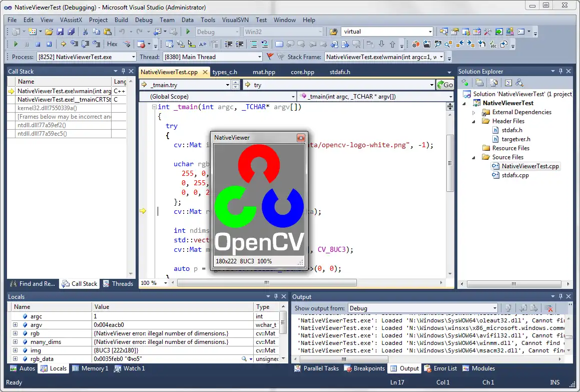
Task: Click the Copy icon in toolbar
Action: coord(96,32)
